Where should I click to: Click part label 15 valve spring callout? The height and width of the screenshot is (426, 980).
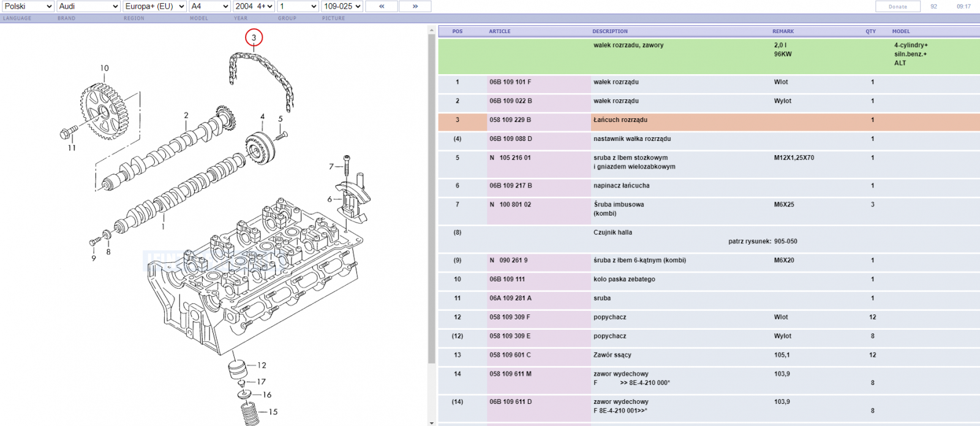[273, 412]
